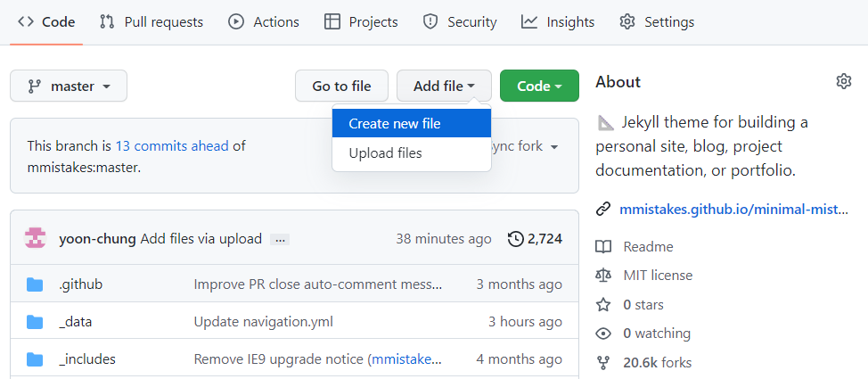
Task: Click the chain link icon
Action: pos(602,210)
